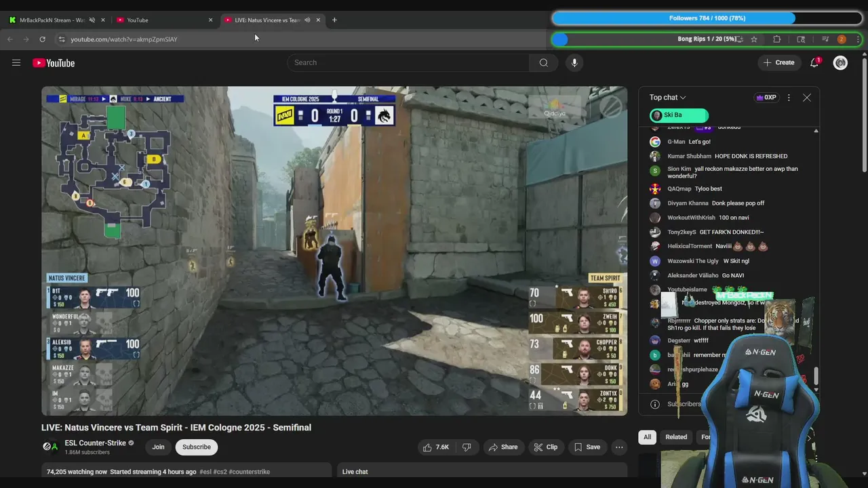The height and width of the screenshot is (488, 868).
Task: Select the Related filter chip
Action: (676, 437)
